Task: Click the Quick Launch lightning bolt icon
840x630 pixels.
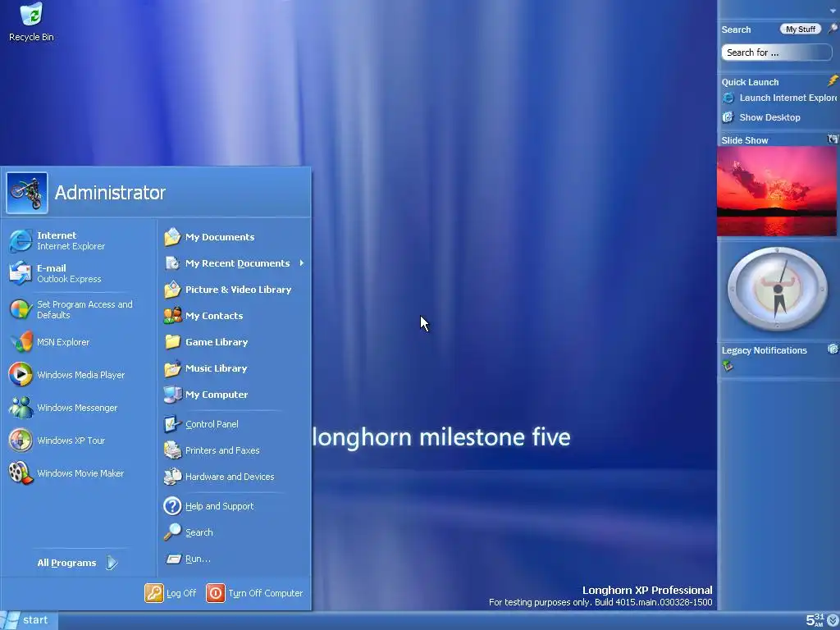Action: pos(833,81)
